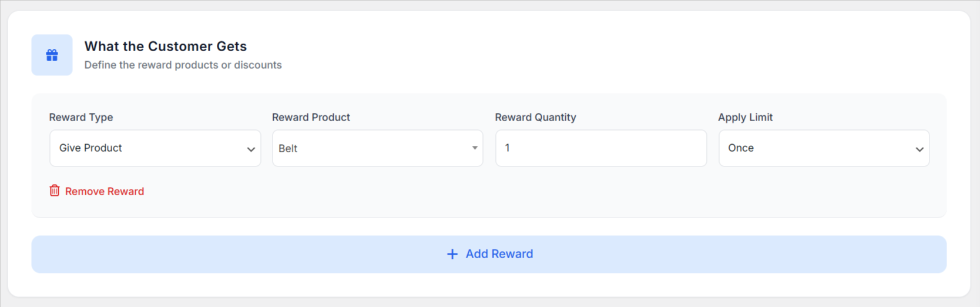Click the Apply Limit field label
980x307 pixels.
[x=745, y=117]
